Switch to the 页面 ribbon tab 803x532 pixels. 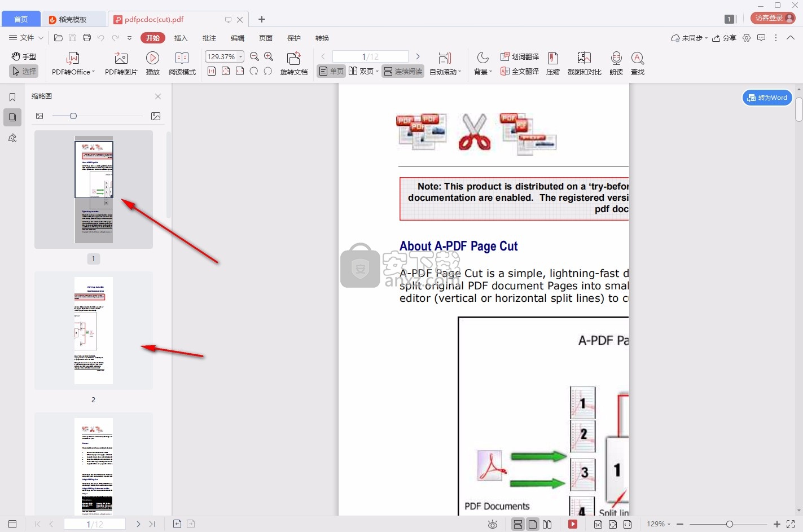coord(266,38)
